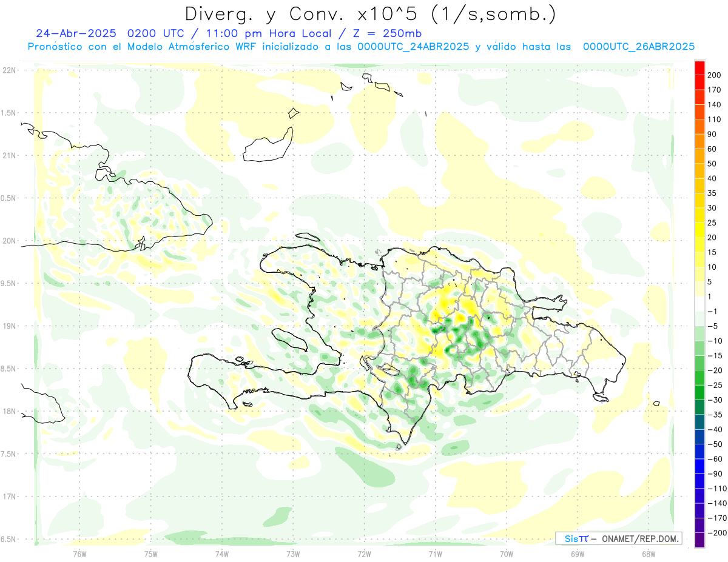Click the '70W' longitude label
728x562 pixels.
pos(507,554)
